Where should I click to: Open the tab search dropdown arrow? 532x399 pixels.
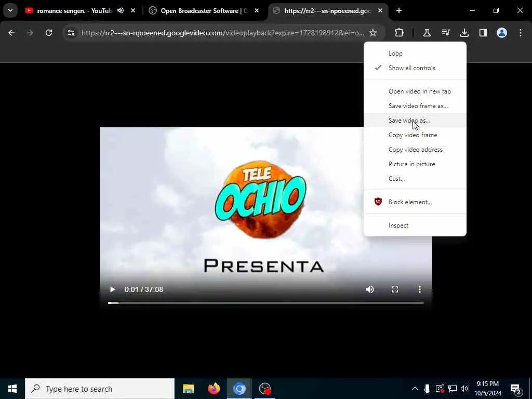point(10,10)
